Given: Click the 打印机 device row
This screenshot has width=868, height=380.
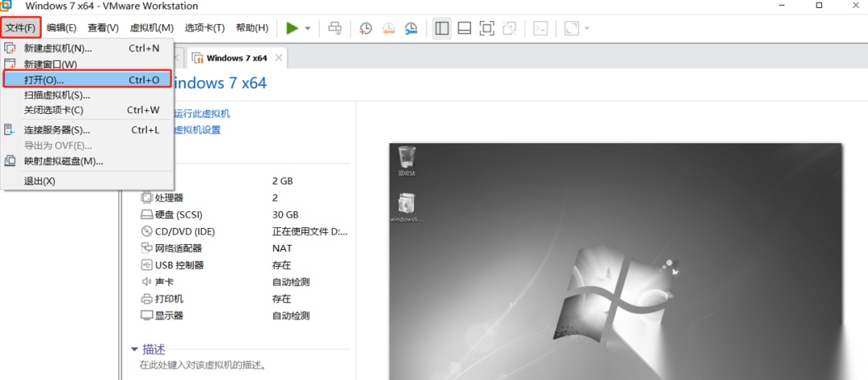Looking at the screenshot, I should click(244, 299).
